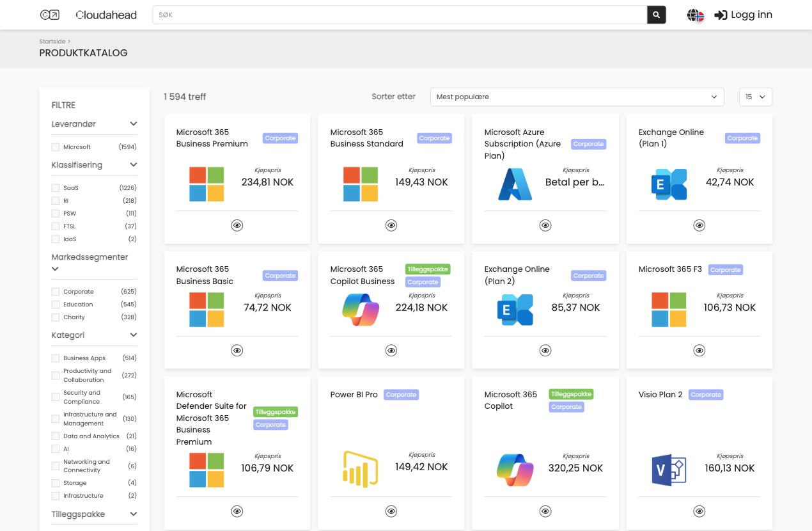812x531 pixels.
Task: Click eye icon under Microsoft Azure Subscription
Action: pyautogui.click(x=545, y=225)
